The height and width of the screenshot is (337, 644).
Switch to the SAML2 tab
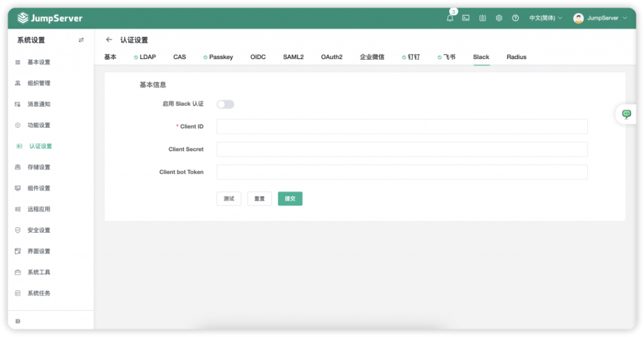coord(293,57)
